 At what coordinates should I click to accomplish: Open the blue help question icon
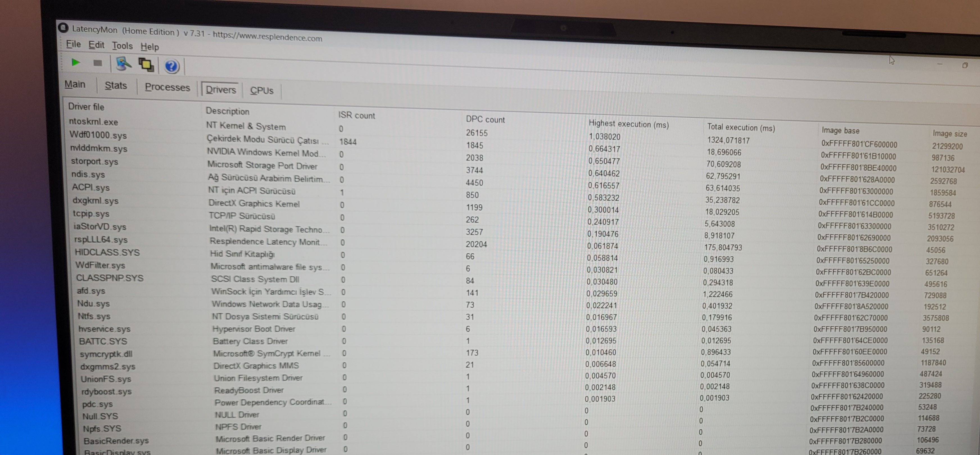[x=171, y=66]
